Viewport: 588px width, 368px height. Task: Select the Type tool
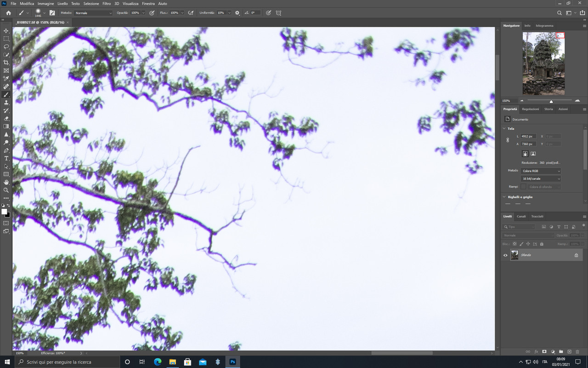coord(6,158)
